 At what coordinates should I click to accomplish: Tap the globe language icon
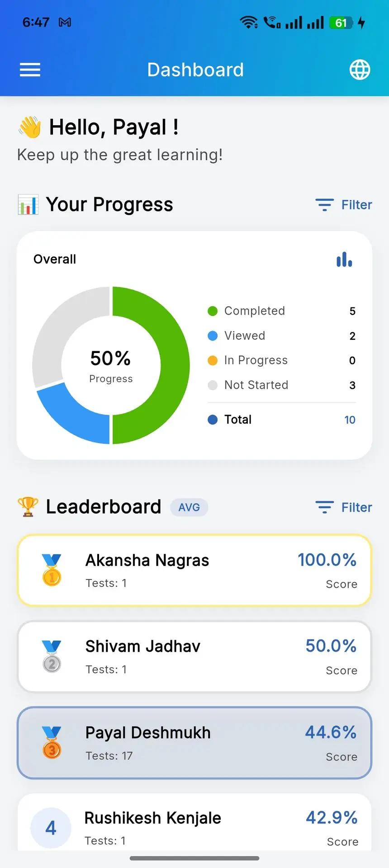(x=360, y=70)
